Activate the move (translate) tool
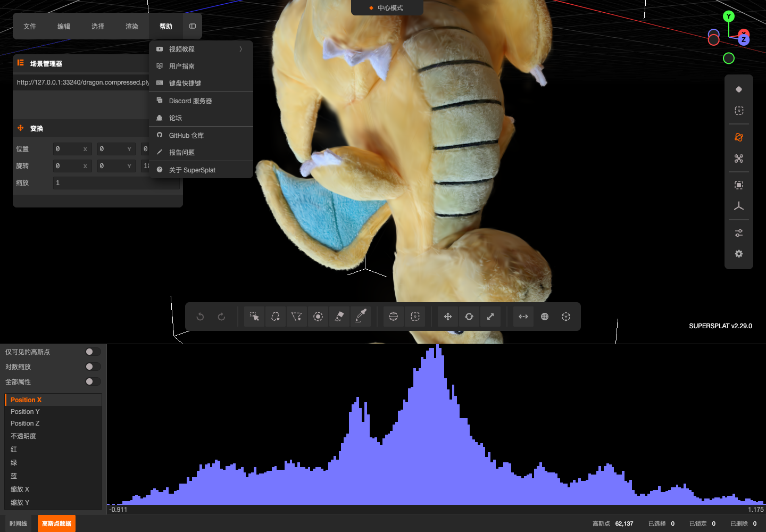Image resolution: width=766 pixels, height=532 pixels. pos(448,317)
